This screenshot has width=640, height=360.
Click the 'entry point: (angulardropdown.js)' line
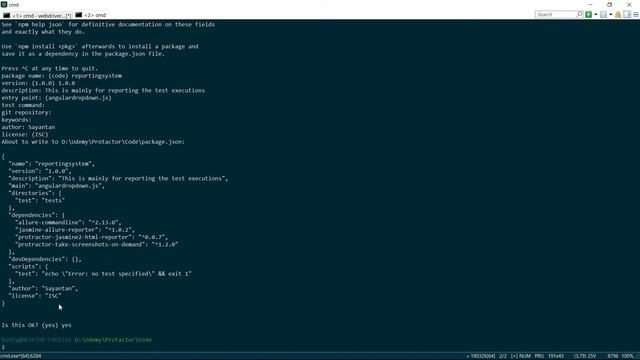click(56, 98)
